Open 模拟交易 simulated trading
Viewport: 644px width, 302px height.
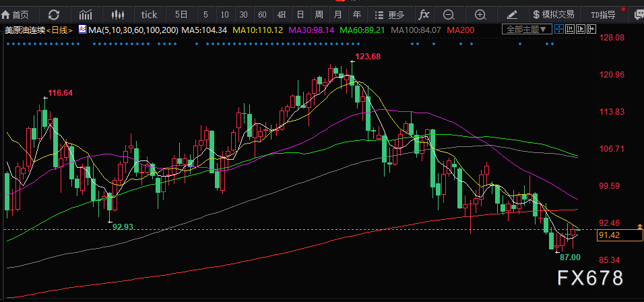pos(553,15)
